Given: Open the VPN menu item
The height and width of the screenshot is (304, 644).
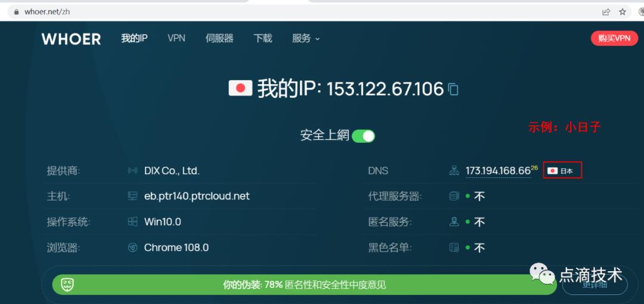Looking at the screenshot, I should click(177, 38).
